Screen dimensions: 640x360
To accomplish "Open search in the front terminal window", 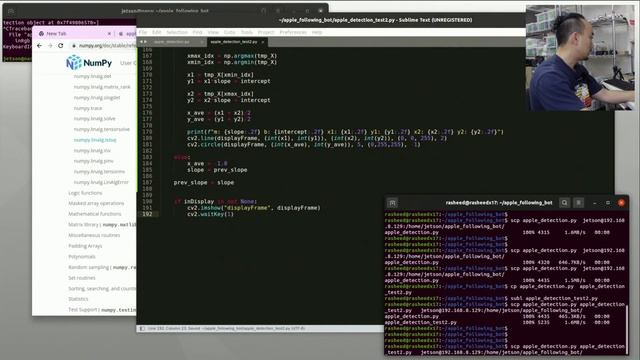I will coord(564,203).
